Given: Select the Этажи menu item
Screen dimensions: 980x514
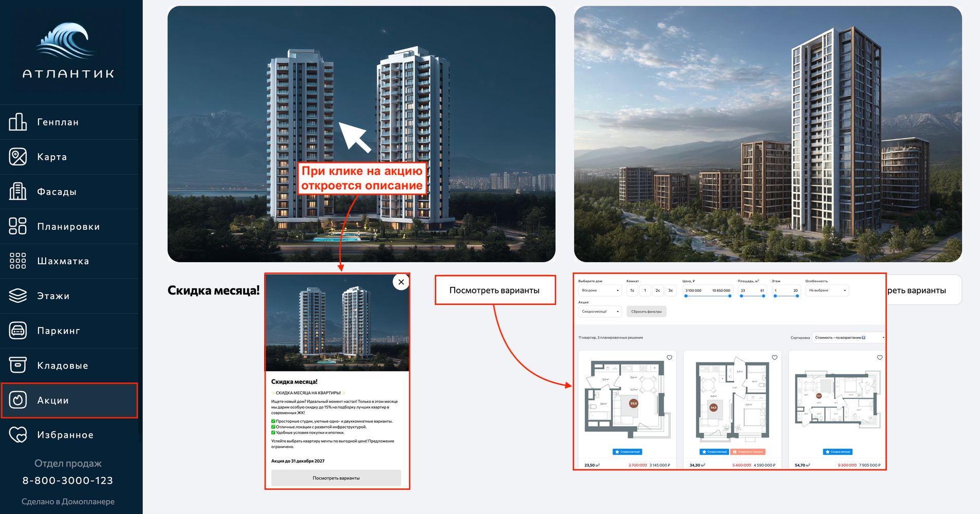Looking at the screenshot, I should click(69, 296).
